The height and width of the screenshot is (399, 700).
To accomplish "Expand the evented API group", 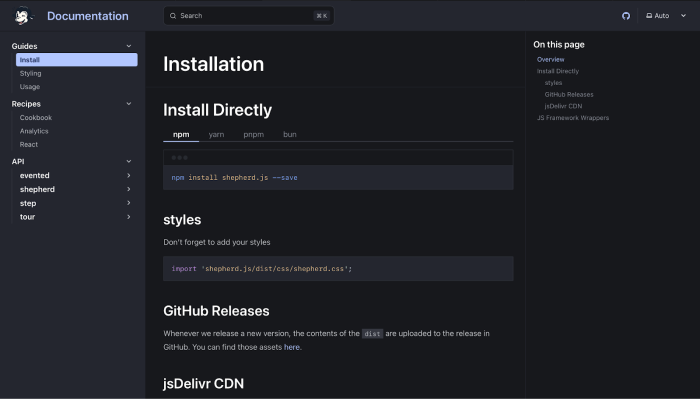I will (76, 175).
